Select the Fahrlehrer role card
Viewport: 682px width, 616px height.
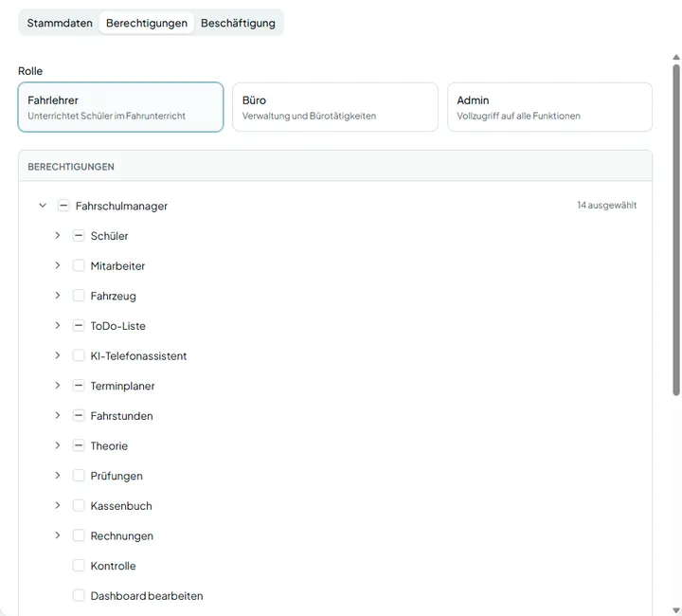120,107
